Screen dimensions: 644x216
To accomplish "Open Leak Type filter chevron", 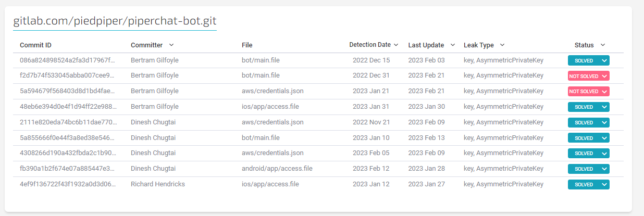I will [502, 45].
